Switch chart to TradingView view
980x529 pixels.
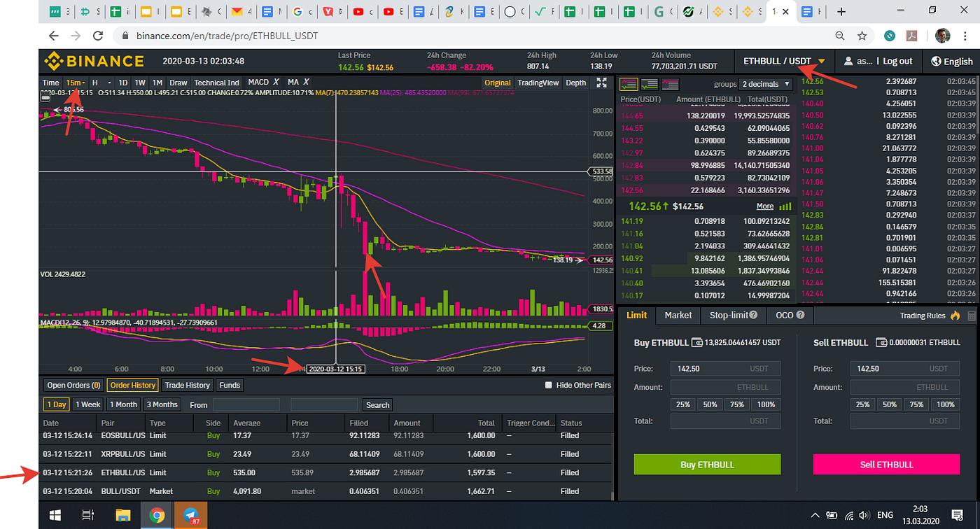(x=538, y=83)
